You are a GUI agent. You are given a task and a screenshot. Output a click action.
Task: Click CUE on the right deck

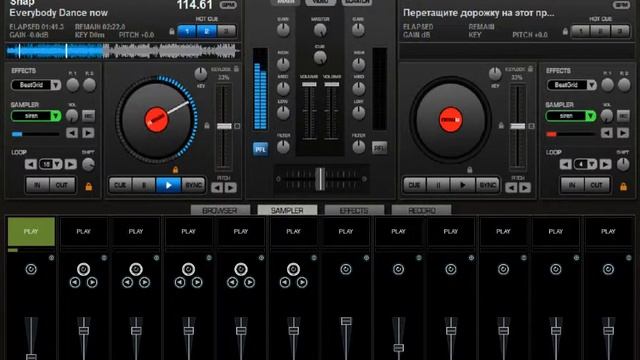[x=414, y=185]
